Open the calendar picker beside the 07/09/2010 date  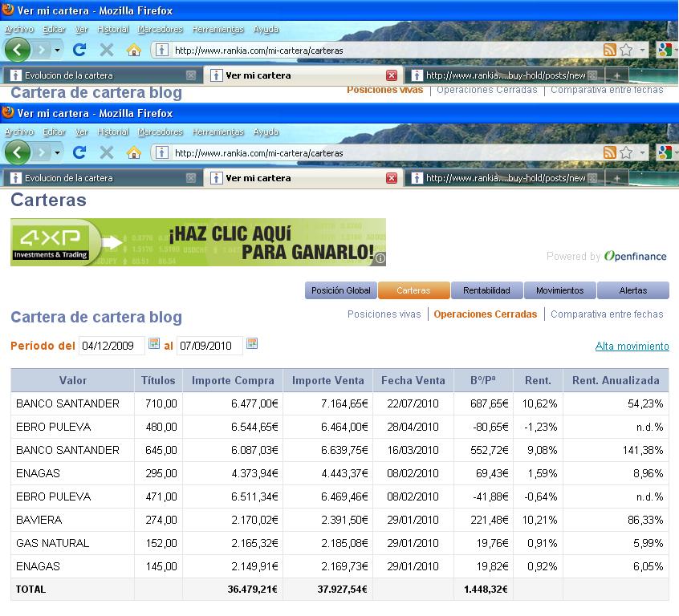pos(252,344)
